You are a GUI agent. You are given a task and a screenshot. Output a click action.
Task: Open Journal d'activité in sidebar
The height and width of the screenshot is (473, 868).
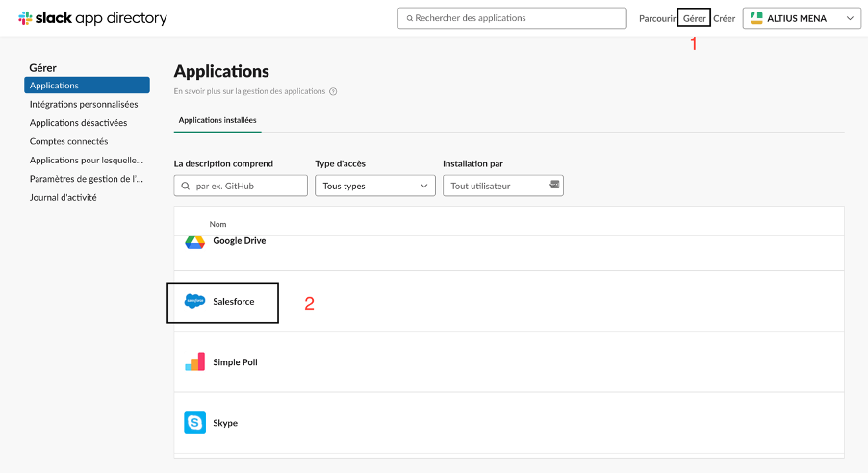[x=64, y=197]
